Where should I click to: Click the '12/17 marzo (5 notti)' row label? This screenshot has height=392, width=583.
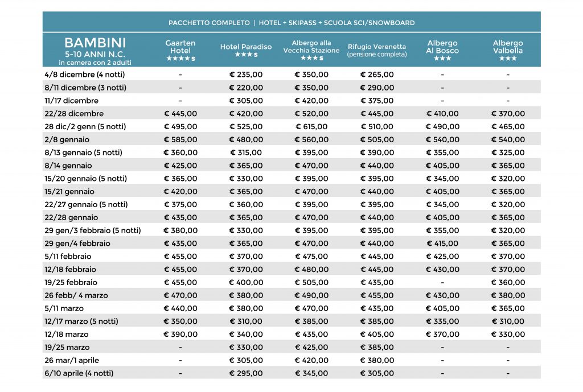[x=81, y=321]
